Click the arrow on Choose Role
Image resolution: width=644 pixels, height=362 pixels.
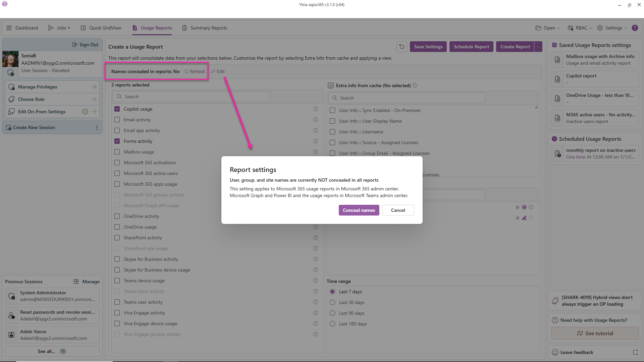(94, 99)
